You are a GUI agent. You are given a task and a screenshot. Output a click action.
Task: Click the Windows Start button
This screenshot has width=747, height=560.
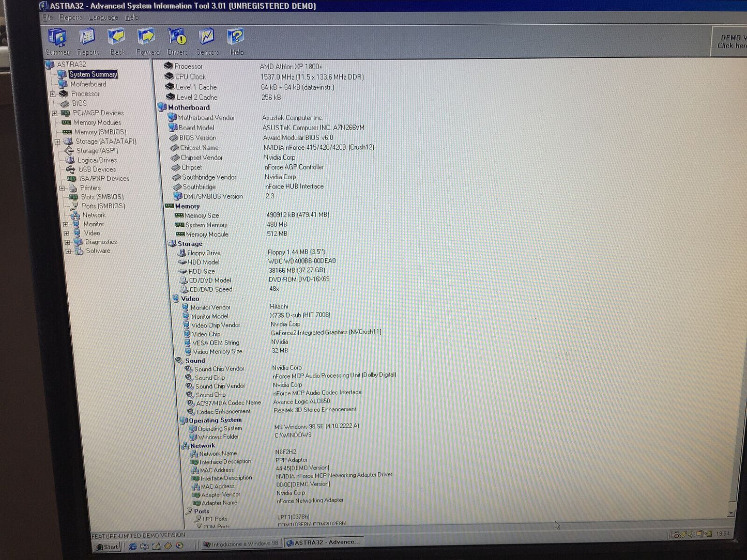pos(107,546)
